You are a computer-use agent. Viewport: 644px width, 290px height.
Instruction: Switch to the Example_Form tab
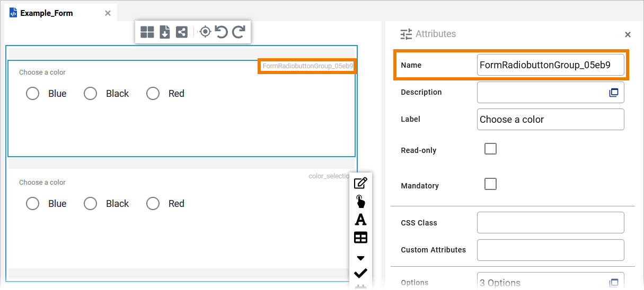(47, 13)
